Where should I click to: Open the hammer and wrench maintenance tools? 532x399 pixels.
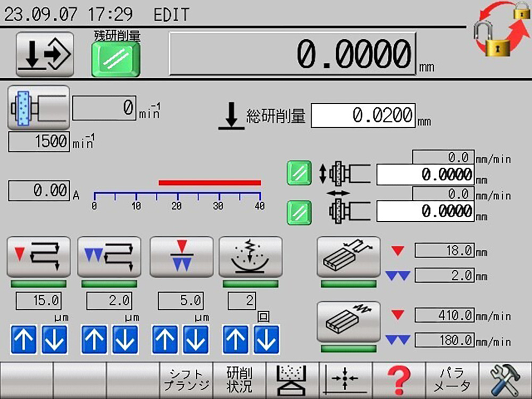tap(505, 380)
